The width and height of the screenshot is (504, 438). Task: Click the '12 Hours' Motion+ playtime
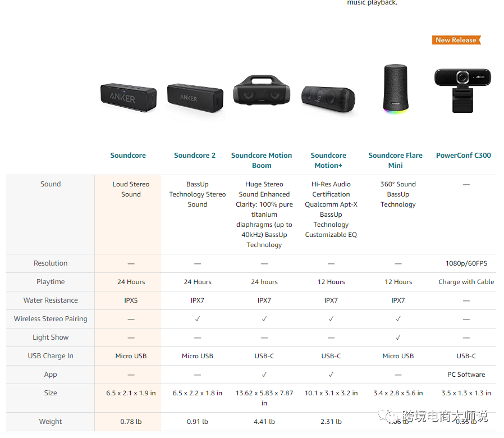[331, 282]
